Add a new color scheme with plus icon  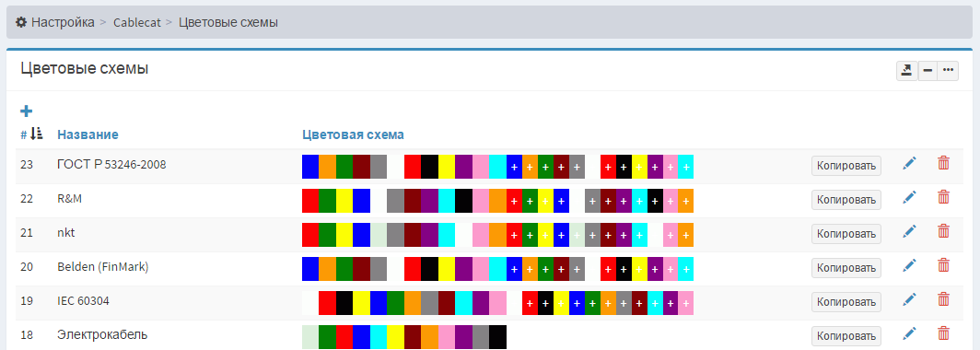[26, 111]
